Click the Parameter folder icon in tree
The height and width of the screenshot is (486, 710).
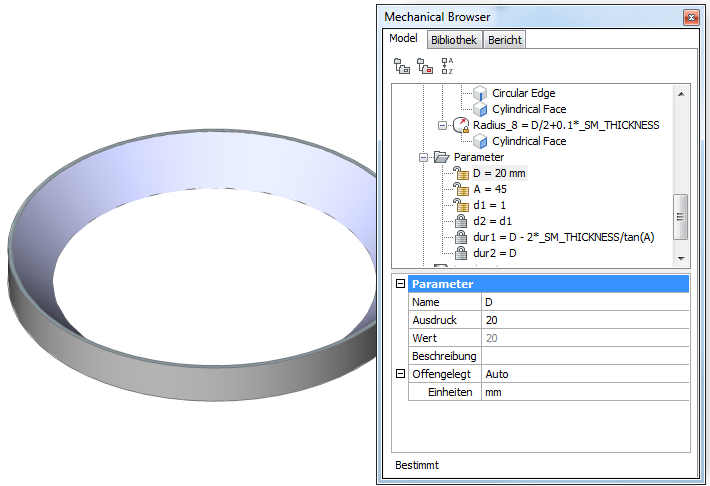(x=442, y=157)
